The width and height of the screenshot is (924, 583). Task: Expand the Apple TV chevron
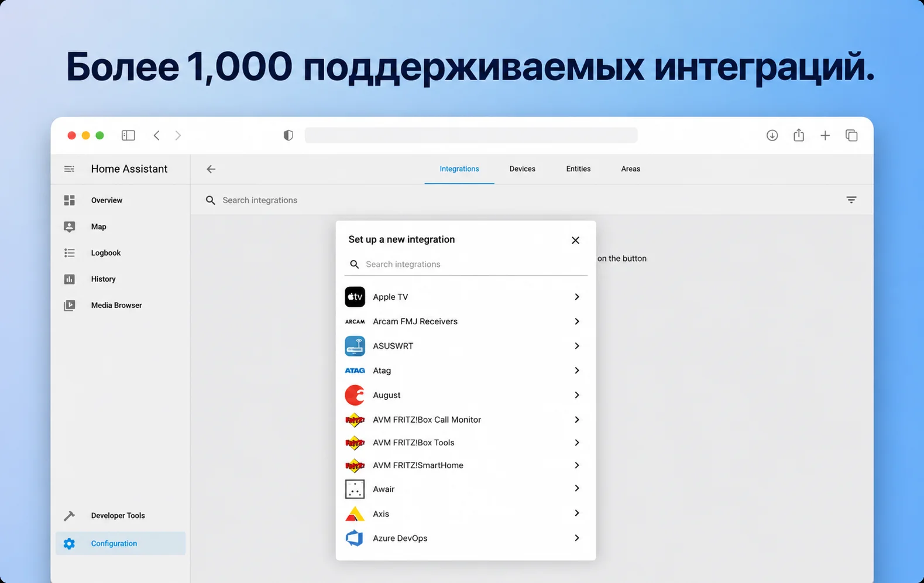pos(577,297)
